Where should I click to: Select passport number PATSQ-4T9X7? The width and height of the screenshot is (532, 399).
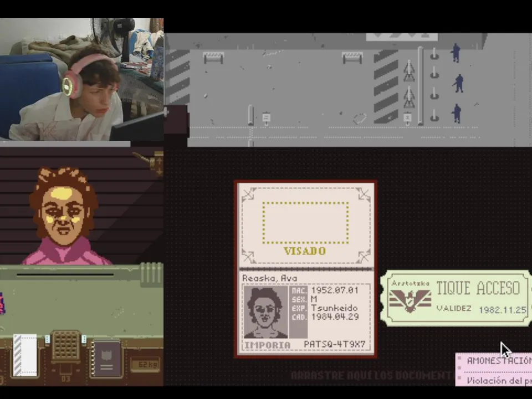tap(335, 344)
